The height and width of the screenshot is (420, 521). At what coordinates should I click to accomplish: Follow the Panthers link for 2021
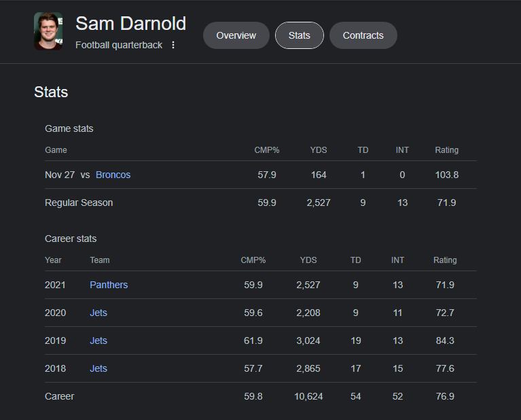(109, 285)
